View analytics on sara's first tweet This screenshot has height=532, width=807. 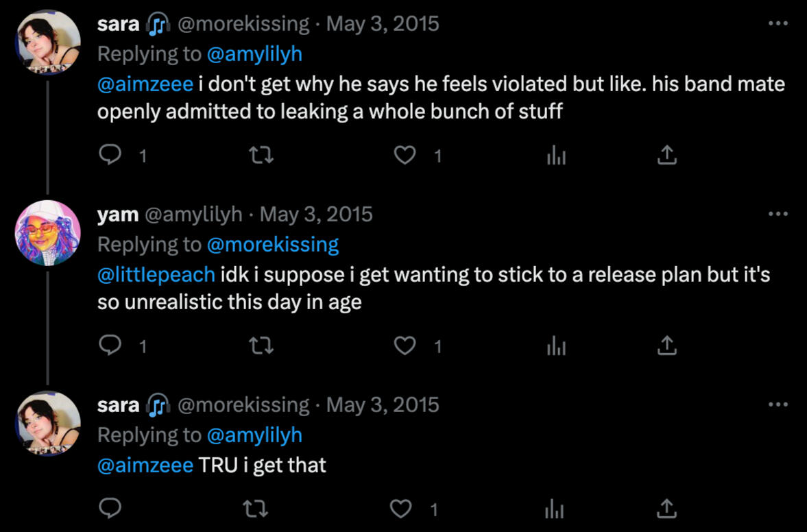[556, 156]
